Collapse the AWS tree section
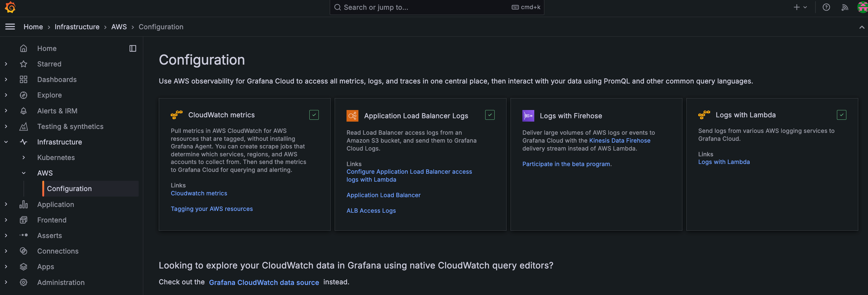The height and width of the screenshot is (295, 868). [23, 173]
